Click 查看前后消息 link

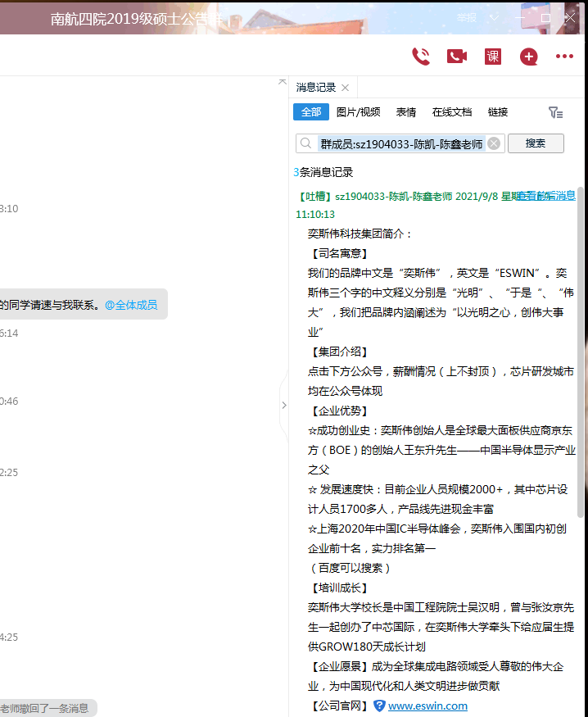click(546, 196)
